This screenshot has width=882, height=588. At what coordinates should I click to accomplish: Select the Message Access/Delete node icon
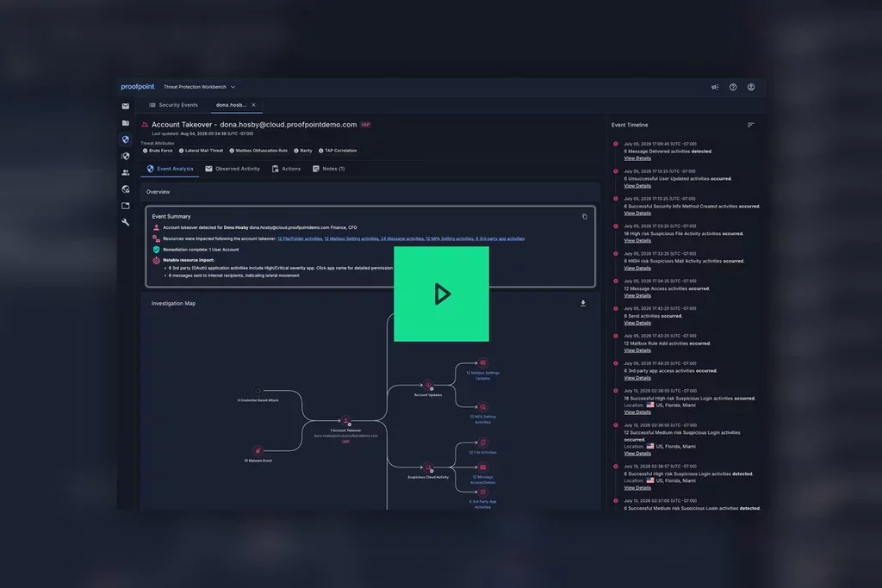coord(482,467)
